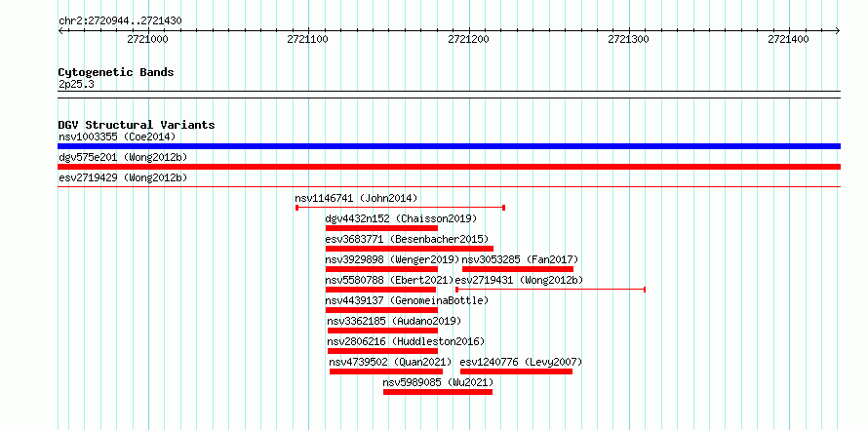Screen dimensions: 868x430
Task: Select the thin esv2719431 span line
Action: pos(551,290)
